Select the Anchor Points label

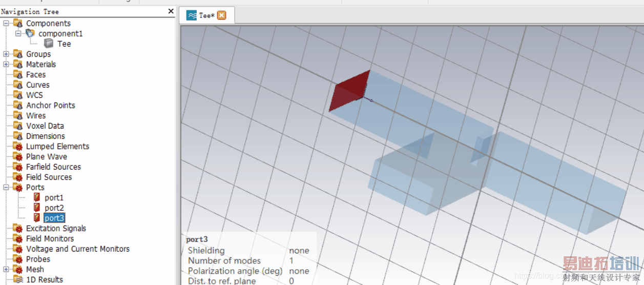(51, 105)
